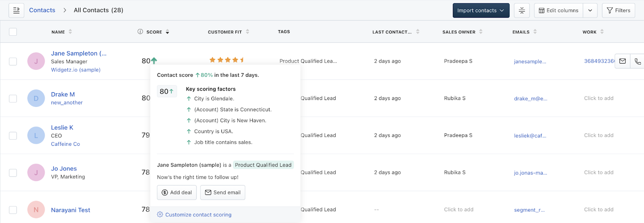Expand the Edit columns arrow dropdown
This screenshot has width=644, height=223.
point(590,10)
